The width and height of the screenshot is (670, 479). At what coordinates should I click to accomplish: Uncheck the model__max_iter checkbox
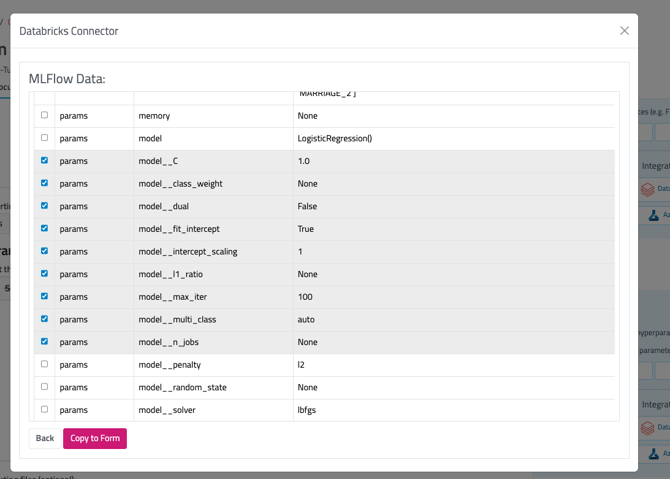(x=44, y=296)
